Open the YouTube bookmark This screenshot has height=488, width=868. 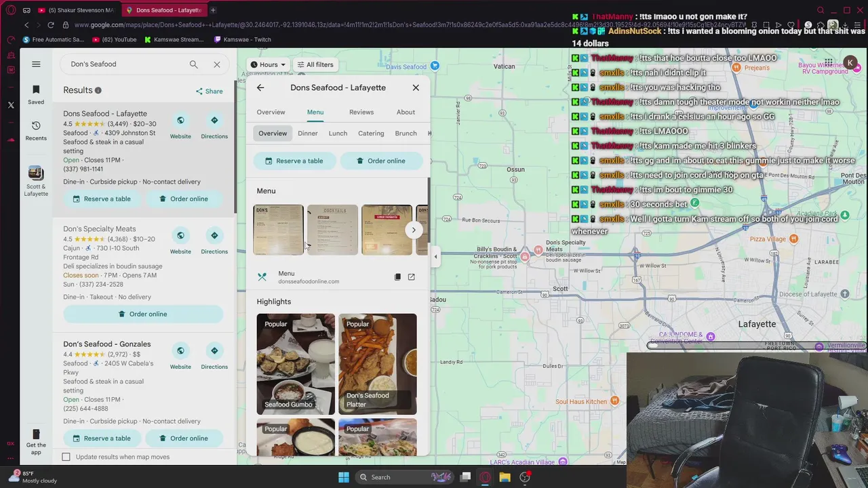pyautogui.click(x=114, y=39)
